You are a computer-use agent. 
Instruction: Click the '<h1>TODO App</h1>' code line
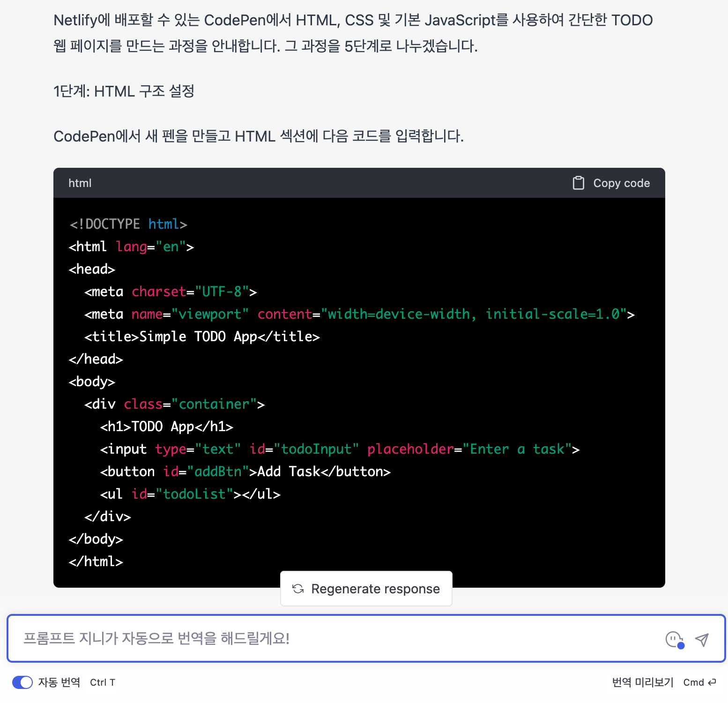tap(166, 426)
